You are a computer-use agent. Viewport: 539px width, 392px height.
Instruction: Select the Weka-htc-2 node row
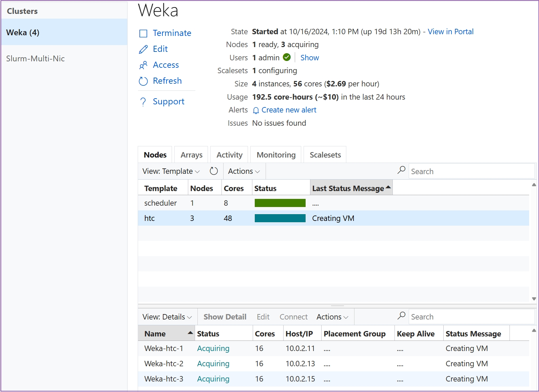click(x=164, y=364)
